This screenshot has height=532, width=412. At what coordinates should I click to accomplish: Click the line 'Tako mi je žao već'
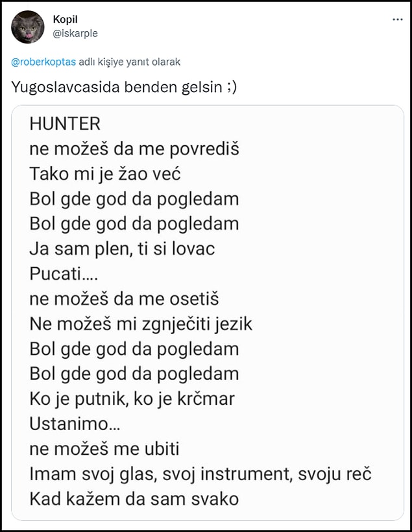(x=105, y=174)
